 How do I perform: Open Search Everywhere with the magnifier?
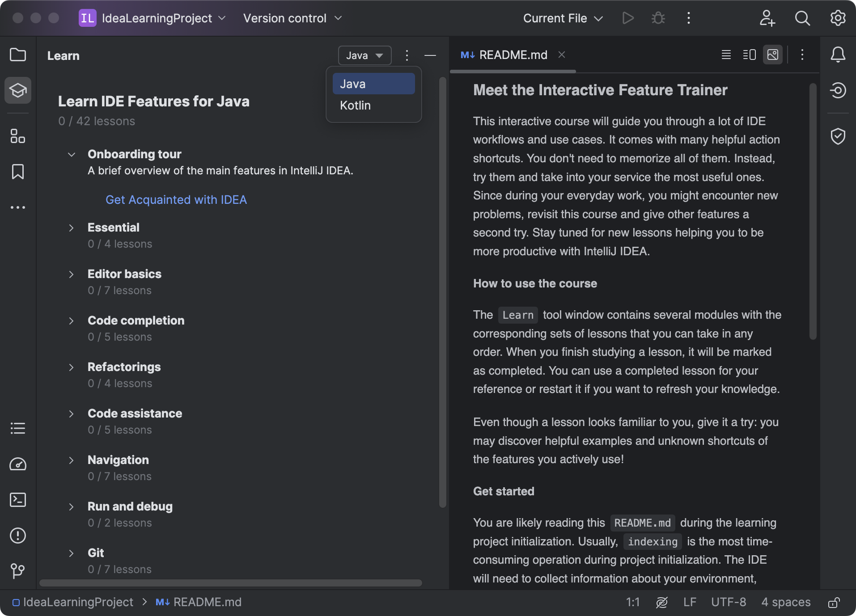point(802,18)
